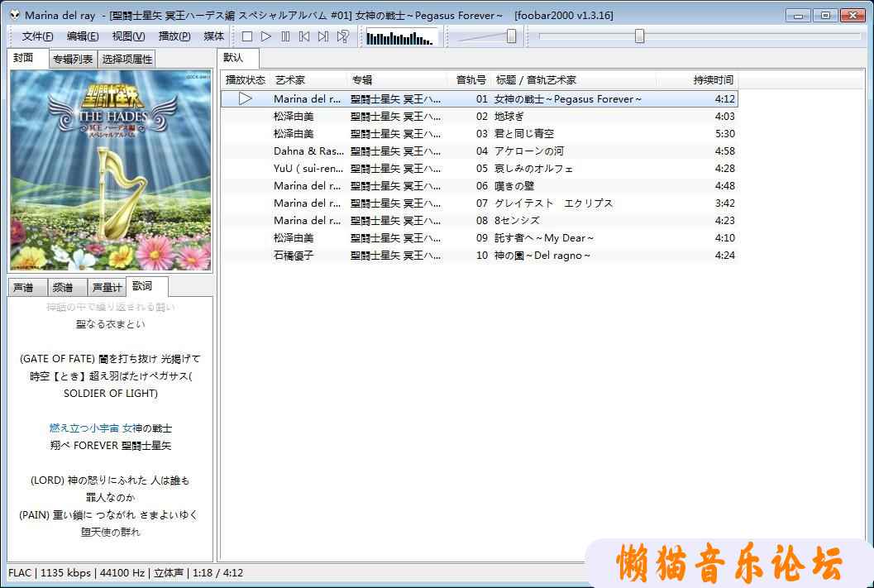Sort by the 持续时间 column header
The width and height of the screenshot is (874, 588).
697,80
